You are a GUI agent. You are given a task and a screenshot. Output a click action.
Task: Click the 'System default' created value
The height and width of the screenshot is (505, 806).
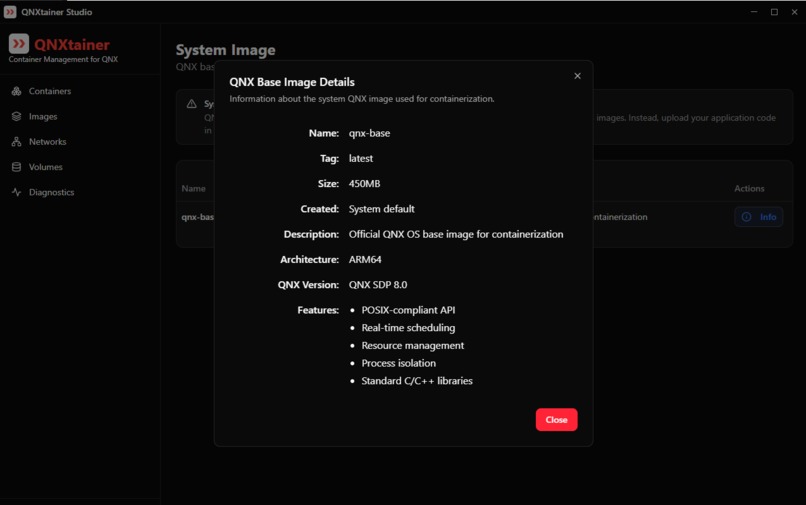click(381, 209)
